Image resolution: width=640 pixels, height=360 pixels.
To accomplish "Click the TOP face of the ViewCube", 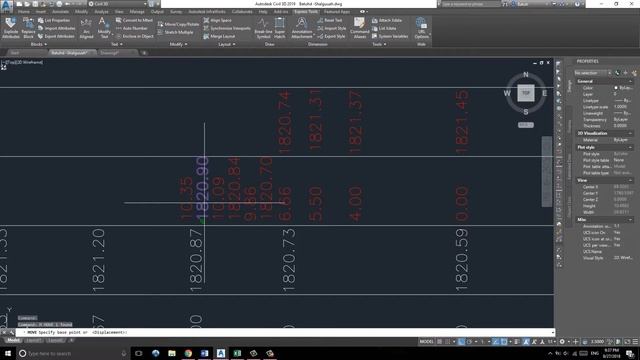I will (x=526, y=93).
